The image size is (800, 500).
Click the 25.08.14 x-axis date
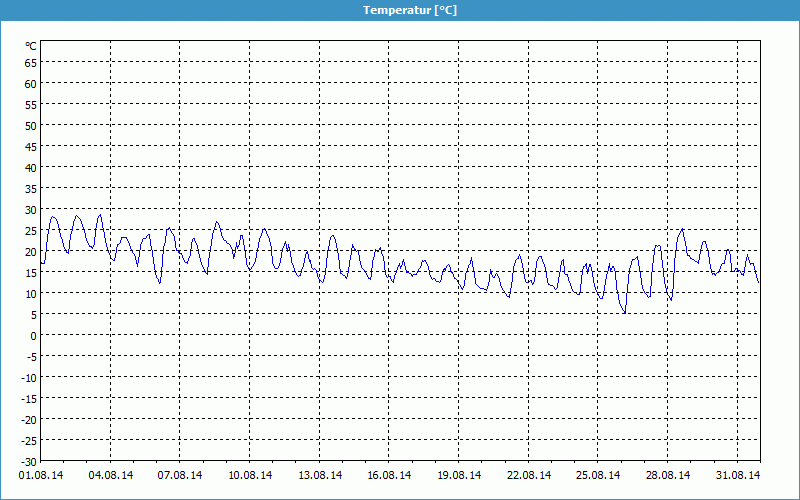pyautogui.click(x=598, y=476)
